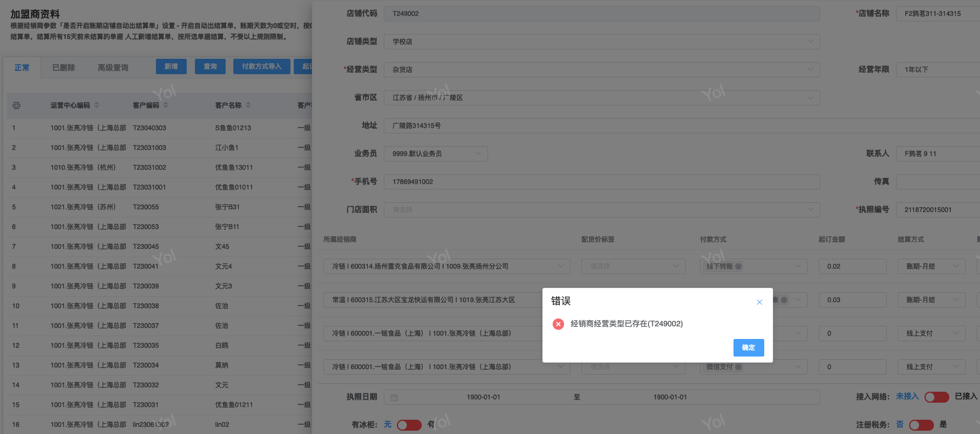
Task: Expand the 业务员 dropdown
Action: pos(436,154)
